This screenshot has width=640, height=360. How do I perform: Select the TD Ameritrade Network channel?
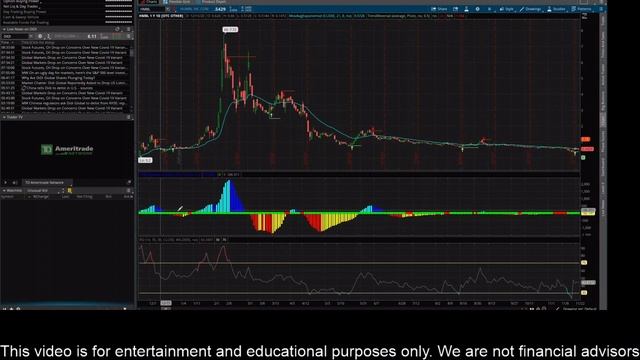[47, 182]
